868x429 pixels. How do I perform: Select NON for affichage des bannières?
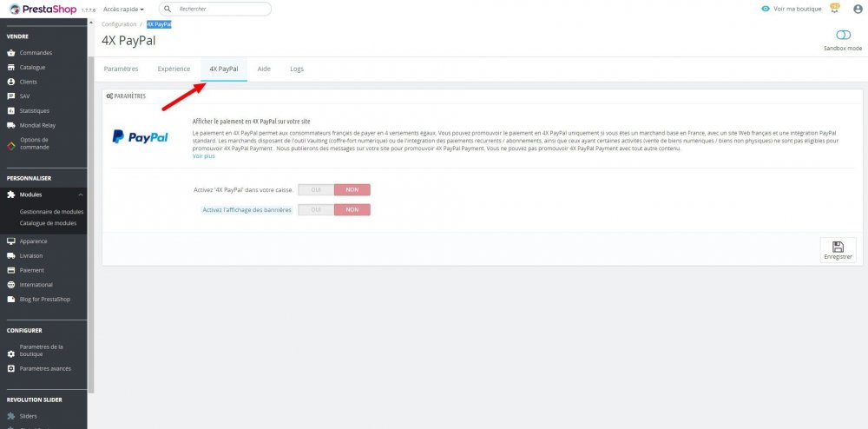[x=352, y=210]
